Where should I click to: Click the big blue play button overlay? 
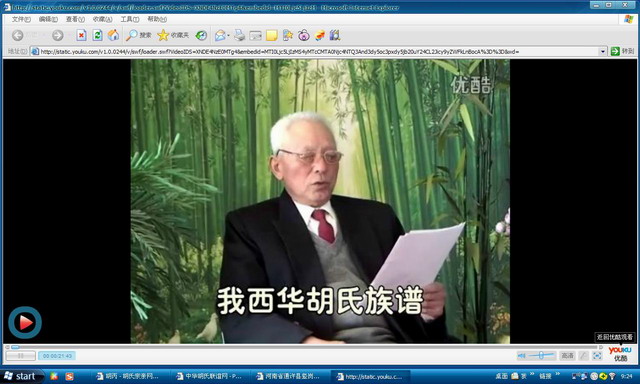pos(25,323)
